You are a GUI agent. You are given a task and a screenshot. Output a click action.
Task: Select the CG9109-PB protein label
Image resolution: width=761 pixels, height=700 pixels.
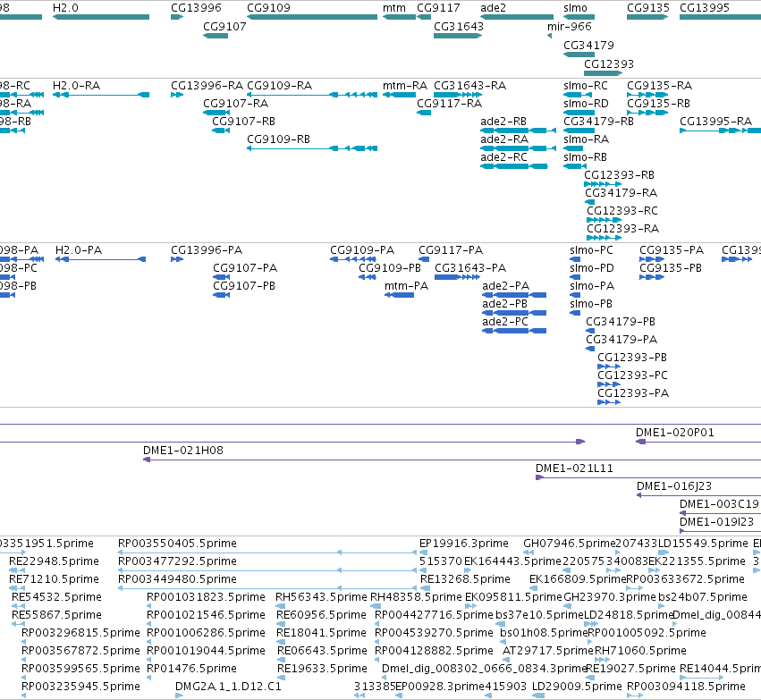[390, 268]
